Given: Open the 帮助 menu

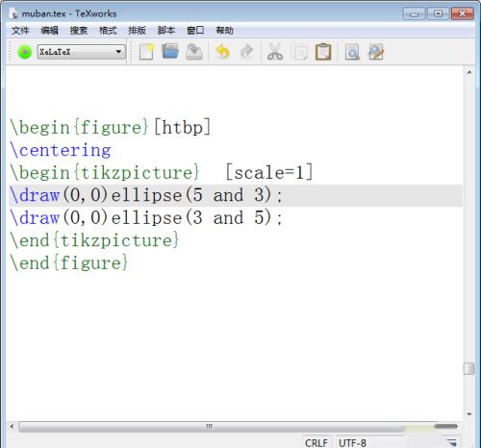Looking at the screenshot, I should click(x=224, y=31).
